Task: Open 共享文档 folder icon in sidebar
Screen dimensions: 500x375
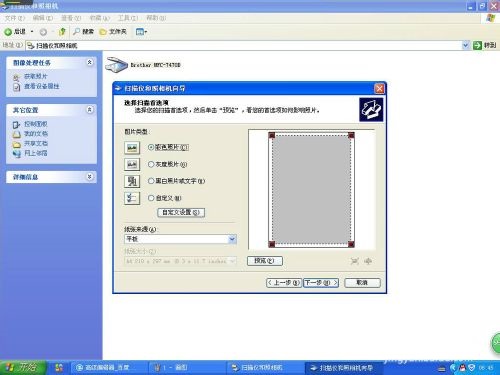Action: 16,144
